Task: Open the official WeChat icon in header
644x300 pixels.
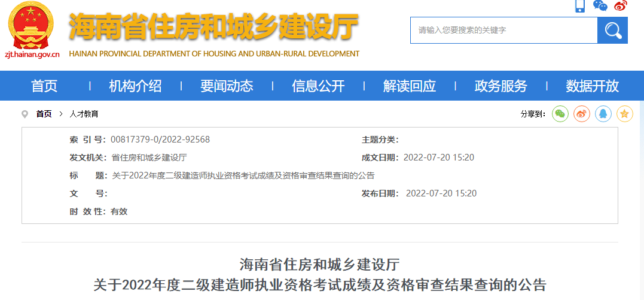Action: click(x=600, y=5)
